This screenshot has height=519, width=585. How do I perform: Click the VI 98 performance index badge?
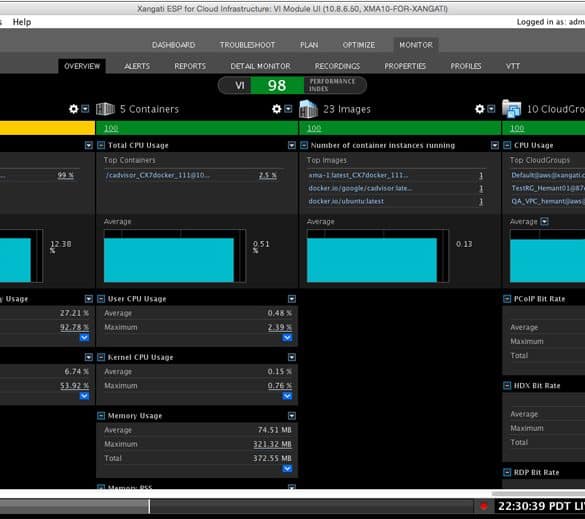point(292,85)
